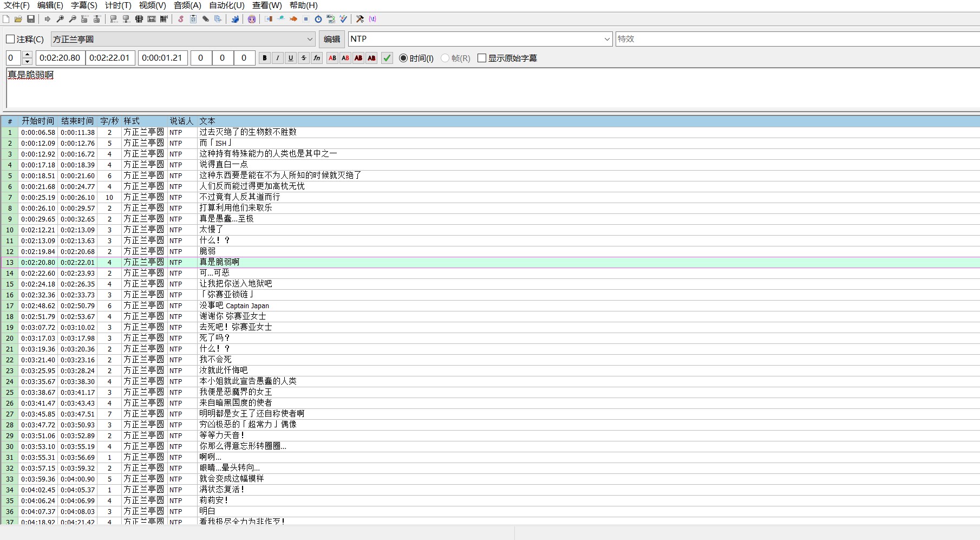Open the 计时(T) menu
980x540 pixels.
click(x=118, y=5)
